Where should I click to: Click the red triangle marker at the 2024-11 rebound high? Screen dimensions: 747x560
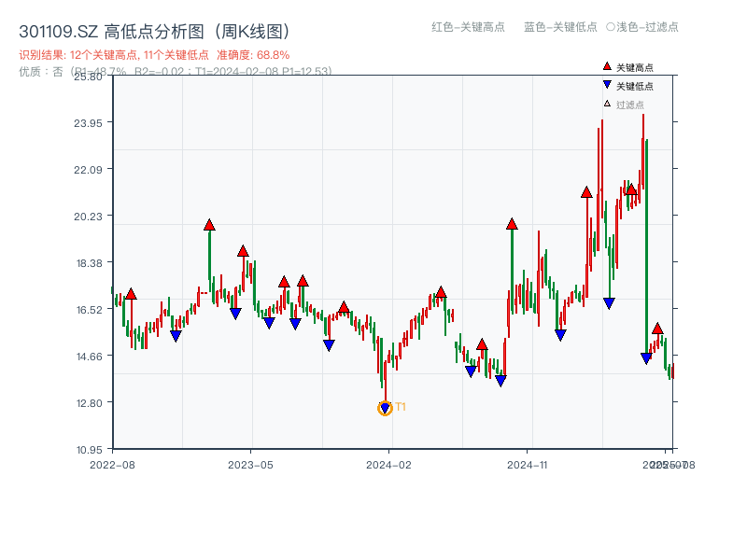point(512,223)
